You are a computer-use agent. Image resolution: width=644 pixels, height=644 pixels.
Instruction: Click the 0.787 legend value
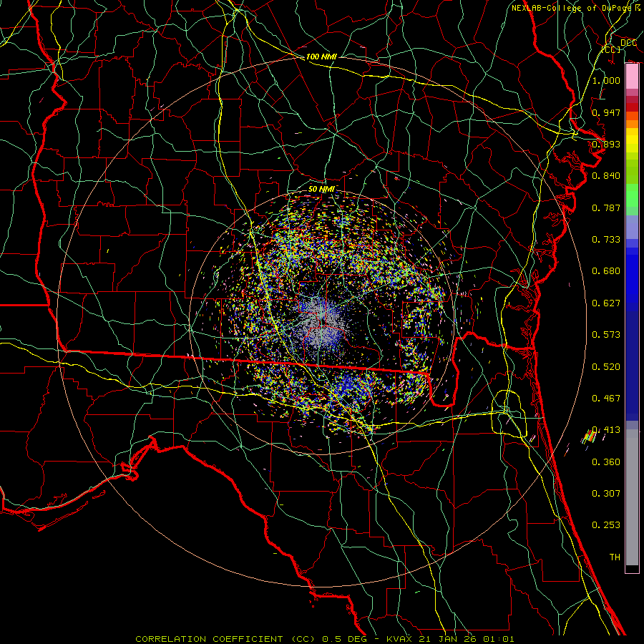tap(606, 208)
